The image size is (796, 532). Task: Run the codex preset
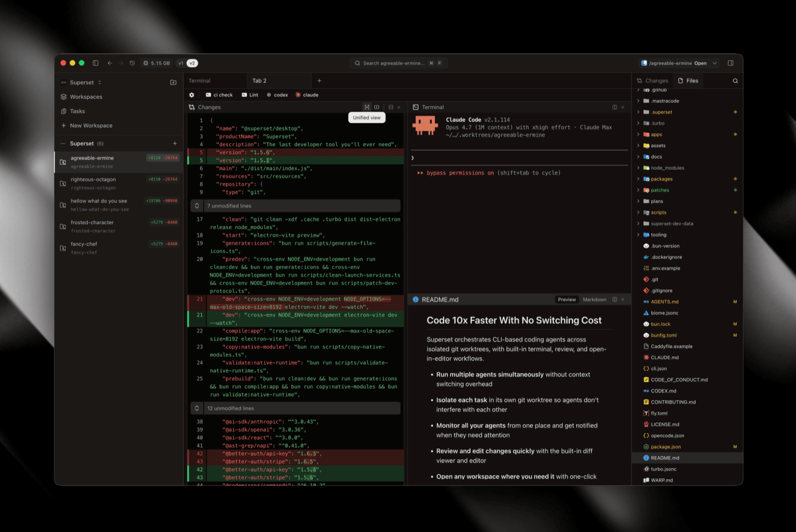click(277, 95)
